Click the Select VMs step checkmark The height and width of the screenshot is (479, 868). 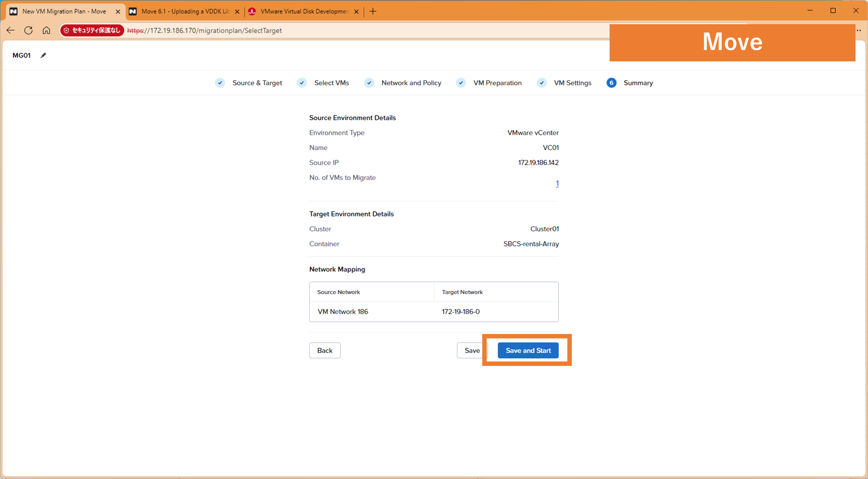[x=302, y=83]
